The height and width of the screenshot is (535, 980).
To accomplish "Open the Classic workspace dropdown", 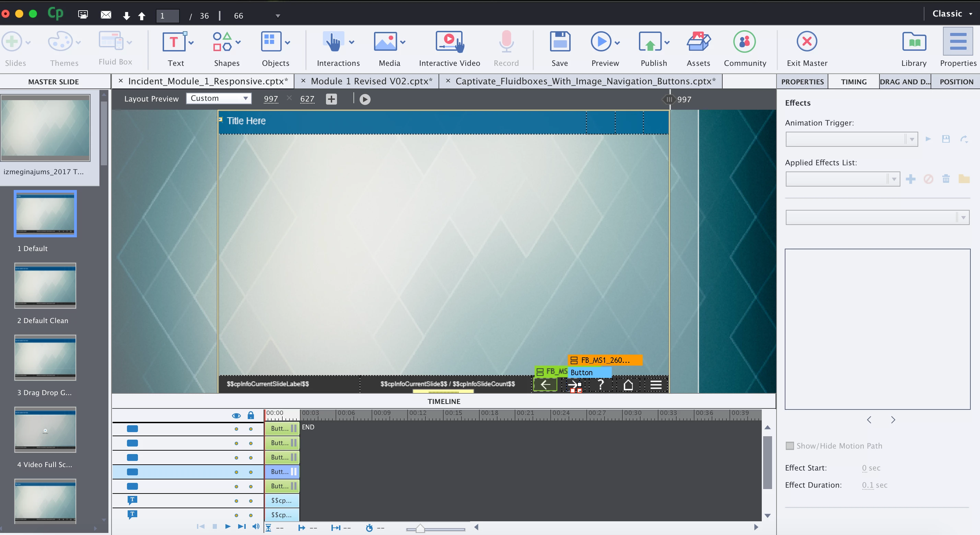I will 952,14.
